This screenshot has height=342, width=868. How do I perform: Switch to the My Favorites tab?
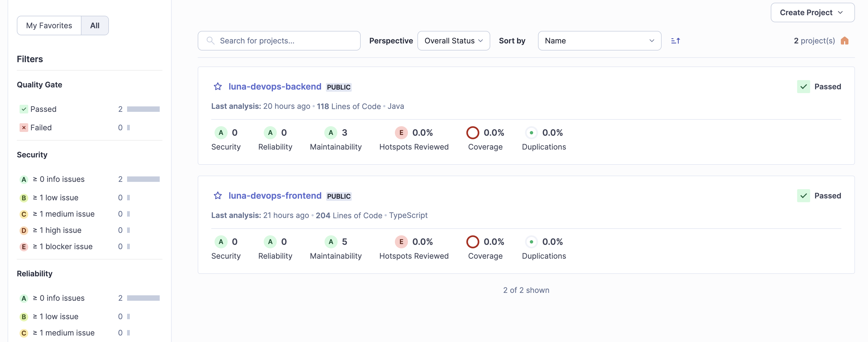tap(49, 26)
